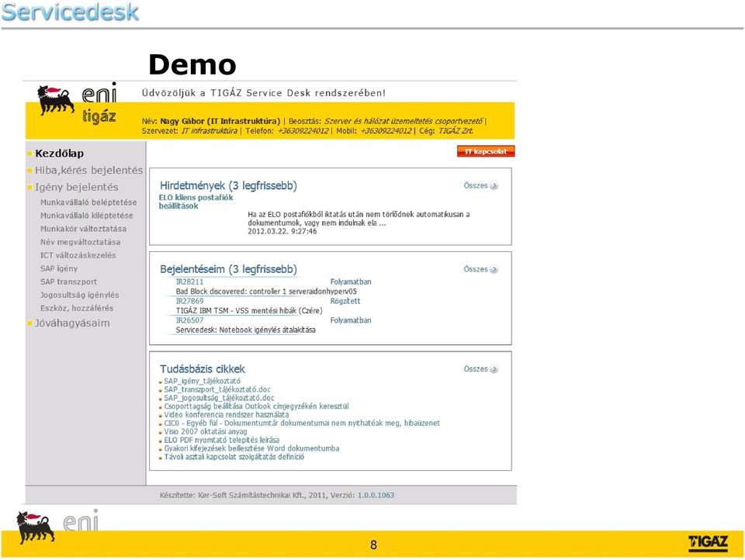745x560 pixels.
Task: Click Tudásbázis cikkek heading
Action: [x=203, y=369]
